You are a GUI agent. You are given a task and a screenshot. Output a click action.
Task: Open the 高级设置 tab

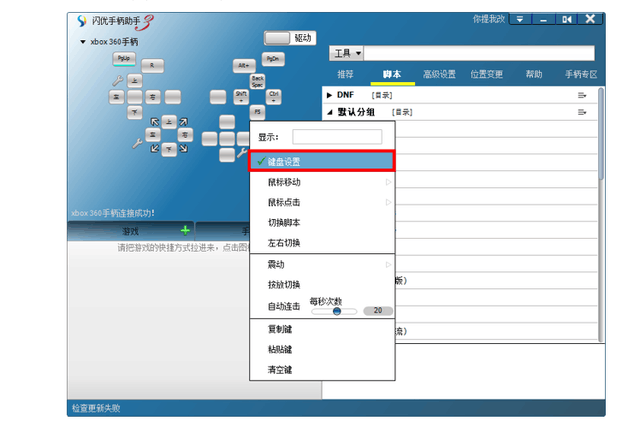click(439, 74)
